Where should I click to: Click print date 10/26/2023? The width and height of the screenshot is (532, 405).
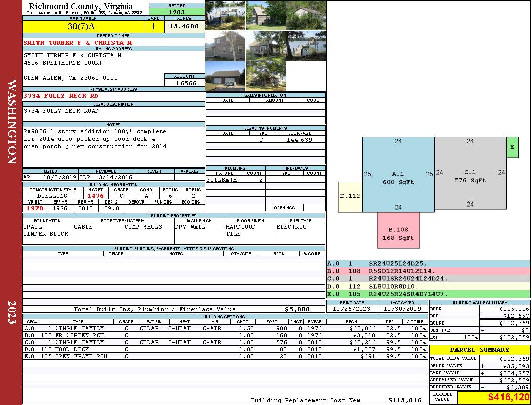point(352,309)
